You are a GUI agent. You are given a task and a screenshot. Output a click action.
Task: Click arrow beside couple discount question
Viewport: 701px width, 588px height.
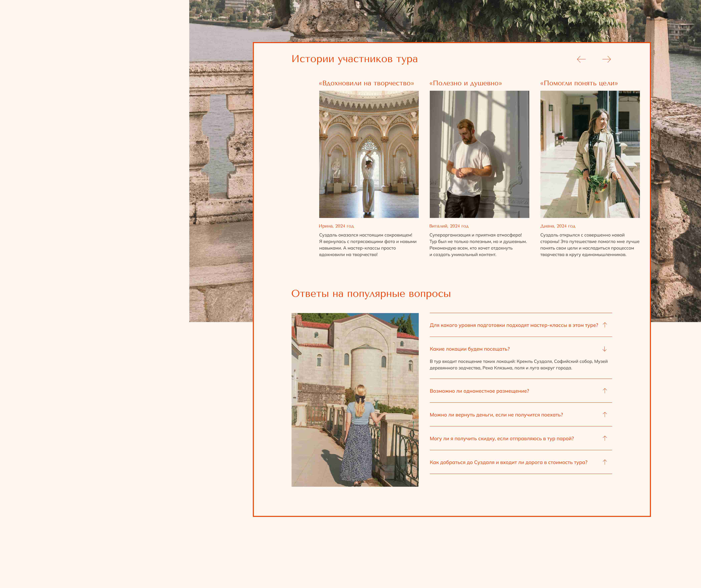605,438
